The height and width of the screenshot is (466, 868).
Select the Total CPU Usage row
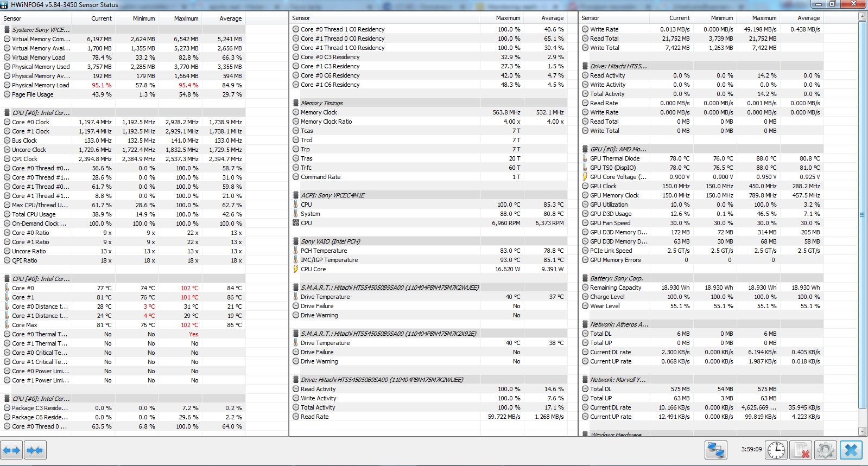point(123,214)
